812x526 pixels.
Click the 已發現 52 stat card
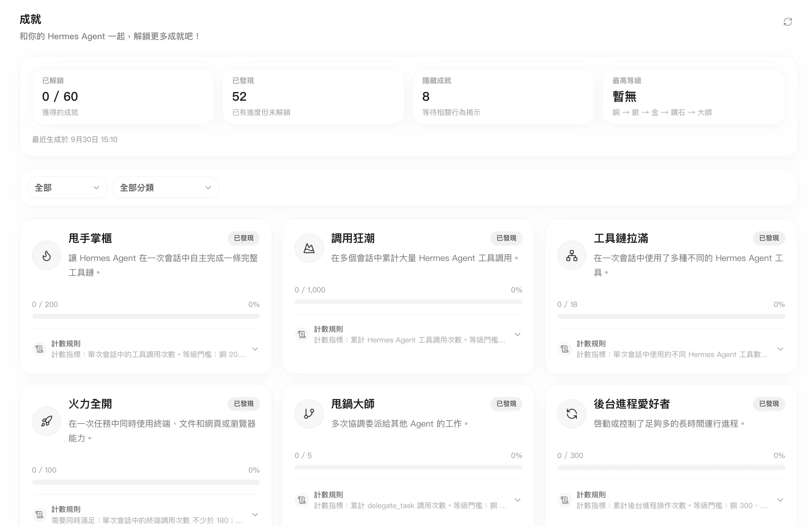click(313, 96)
